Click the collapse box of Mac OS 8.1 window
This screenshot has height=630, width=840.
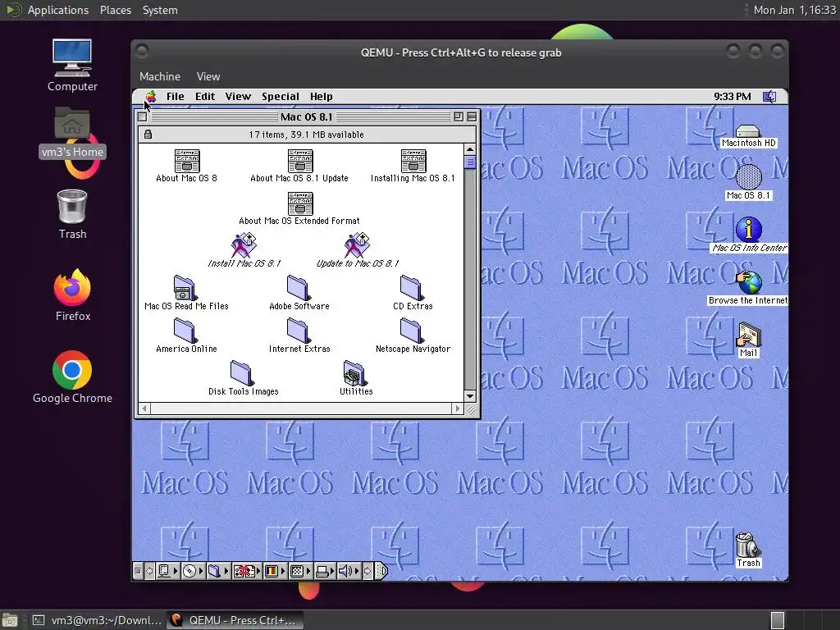[x=472, y=116]
